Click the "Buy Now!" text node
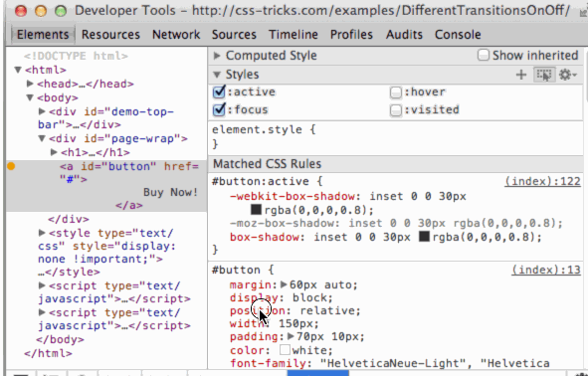 pos(170,192)
